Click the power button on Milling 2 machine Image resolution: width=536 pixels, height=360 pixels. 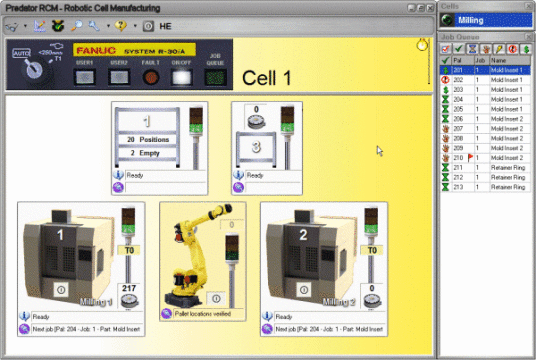click(x=304, y=290)
